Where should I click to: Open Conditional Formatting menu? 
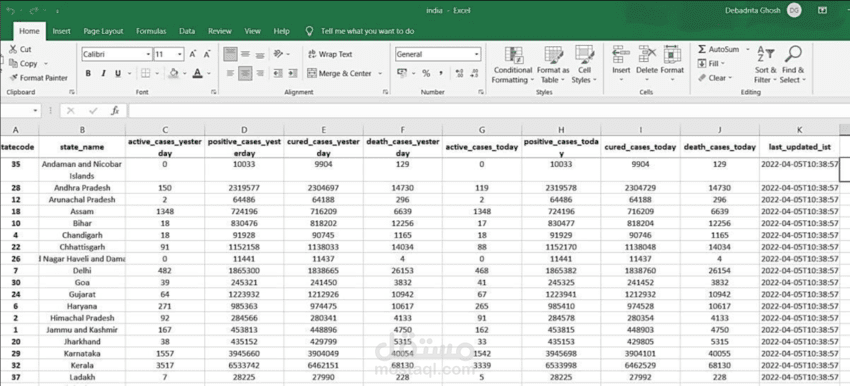click(512, 65)
